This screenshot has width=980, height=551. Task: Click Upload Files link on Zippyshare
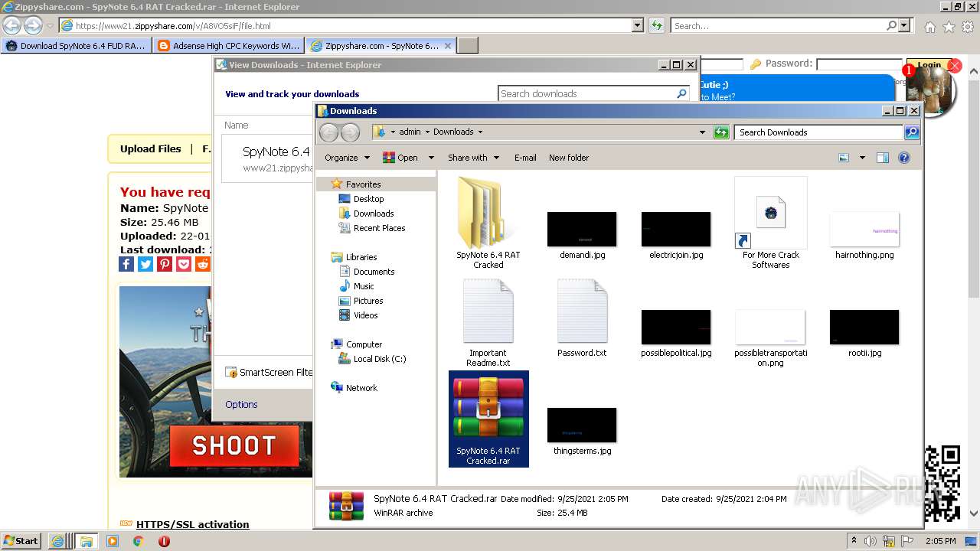point(151,149)
